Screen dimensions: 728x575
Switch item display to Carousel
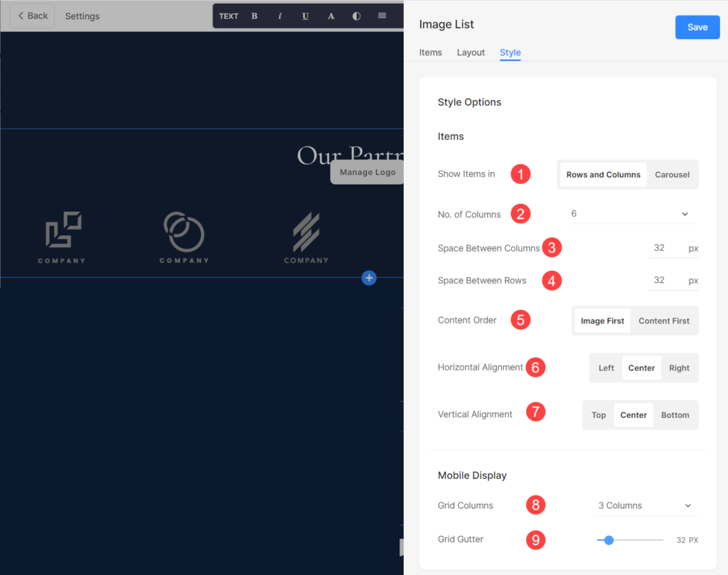[x=672, y=175]
